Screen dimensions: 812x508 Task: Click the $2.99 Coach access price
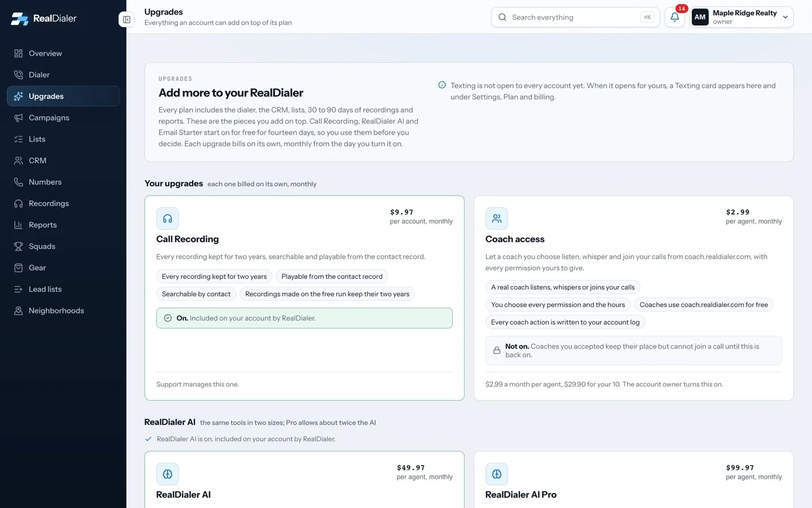[x=738, y=212]
